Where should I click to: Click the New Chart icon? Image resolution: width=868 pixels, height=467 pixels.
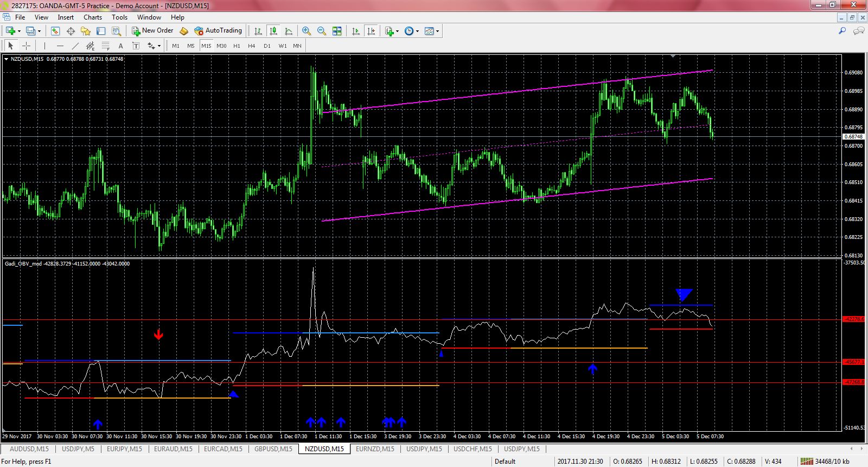[10, 31]
